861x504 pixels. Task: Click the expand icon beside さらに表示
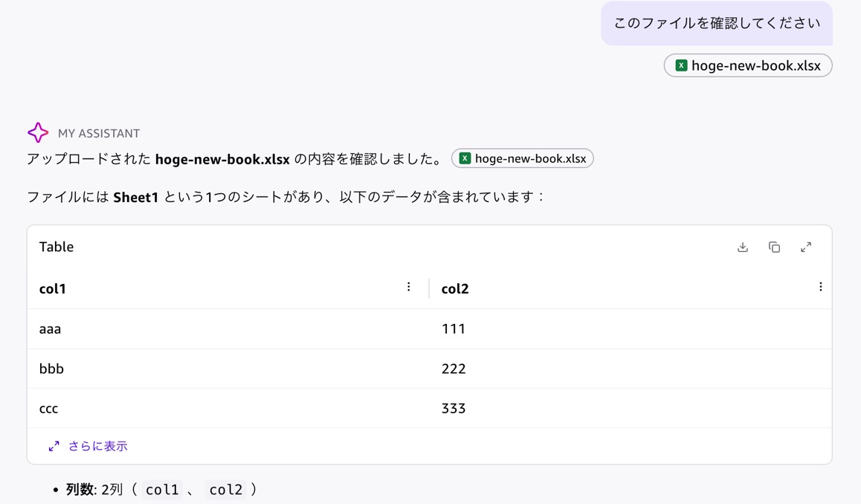pyautogui.click(x=54, y=446)
